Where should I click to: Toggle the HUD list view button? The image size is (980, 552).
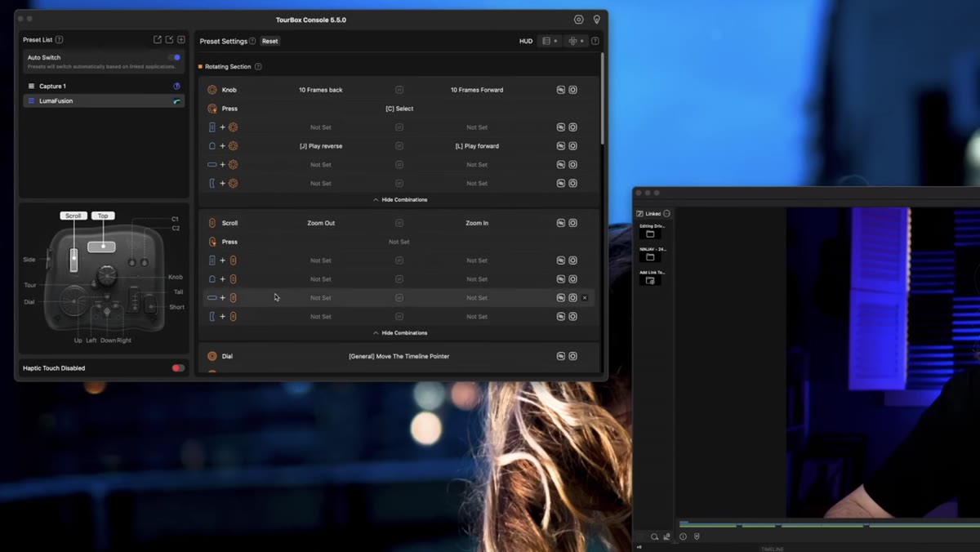(x=550, y=41)
